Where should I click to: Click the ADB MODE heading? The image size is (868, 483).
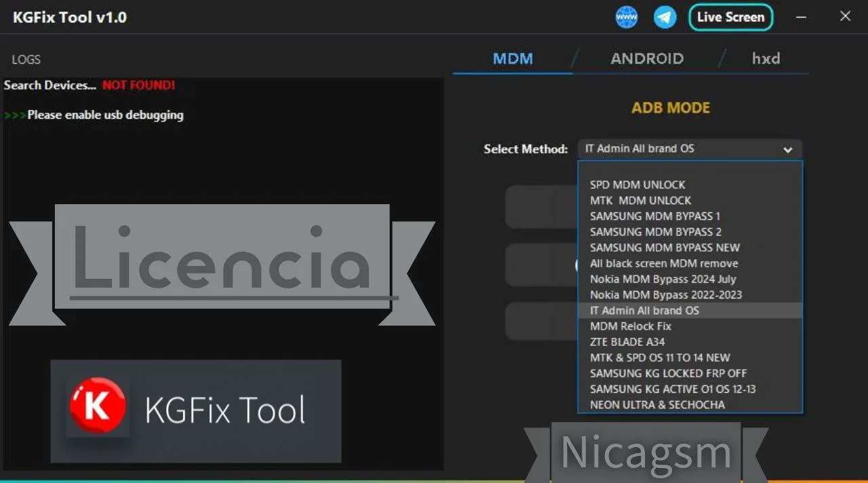pos(671,108)
